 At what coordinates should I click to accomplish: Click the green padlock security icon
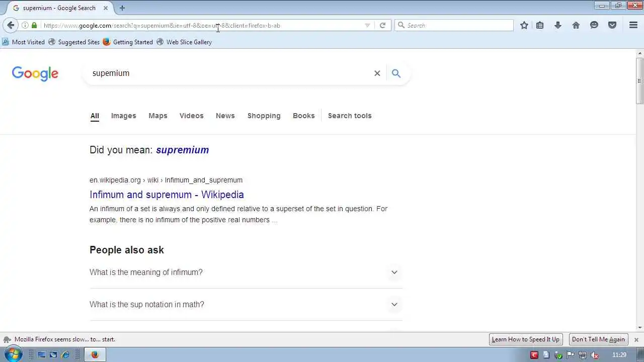point(34,25)
